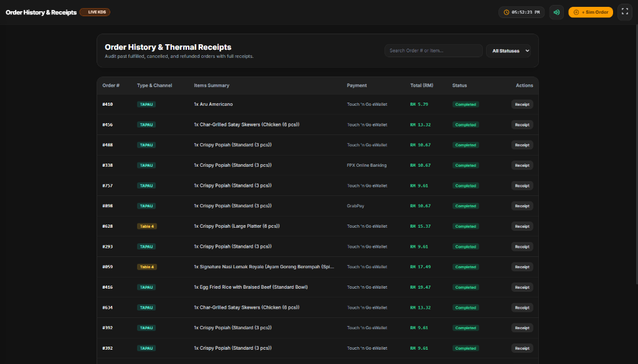
Task: Show receipt for order #293
Action: point(522,246)
